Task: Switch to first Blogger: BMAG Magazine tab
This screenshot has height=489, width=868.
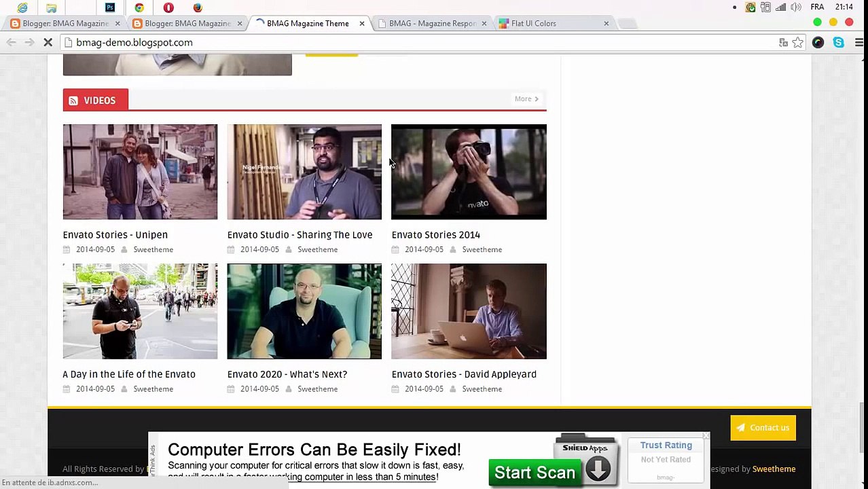Action: tap(65, 23)
